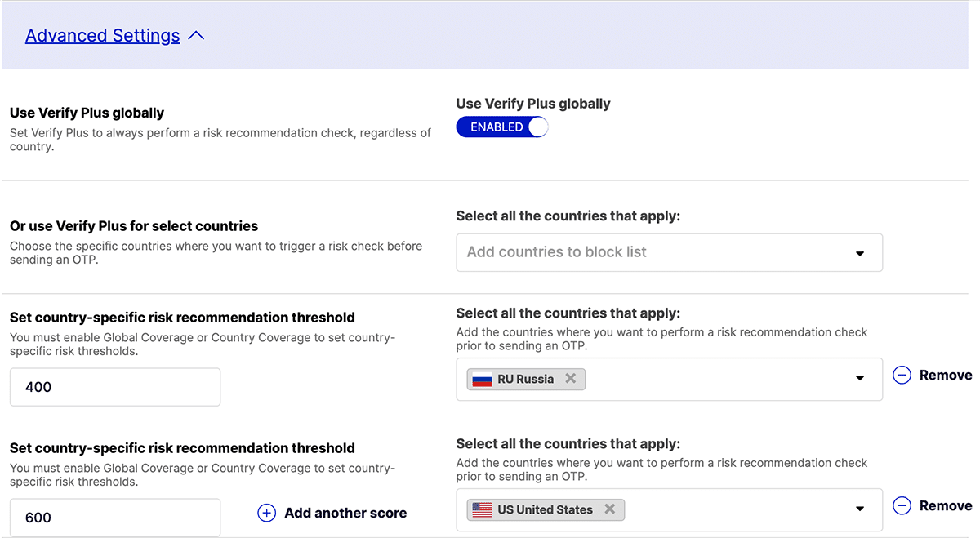Viewport: 980px width, 538px height.
Task: Click the Add another score button
Action: (x=345, y=513)
